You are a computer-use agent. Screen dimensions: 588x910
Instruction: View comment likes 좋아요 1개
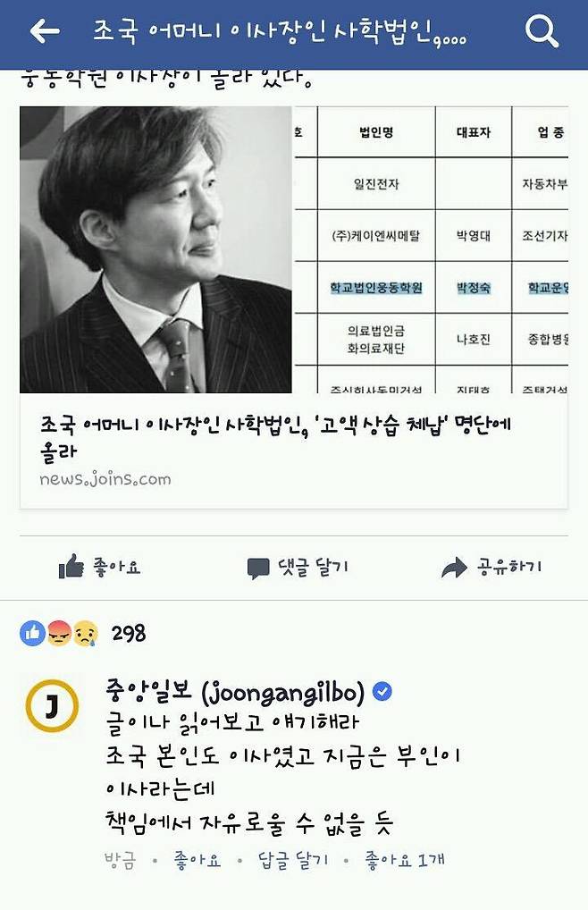(x=405, y=860)
